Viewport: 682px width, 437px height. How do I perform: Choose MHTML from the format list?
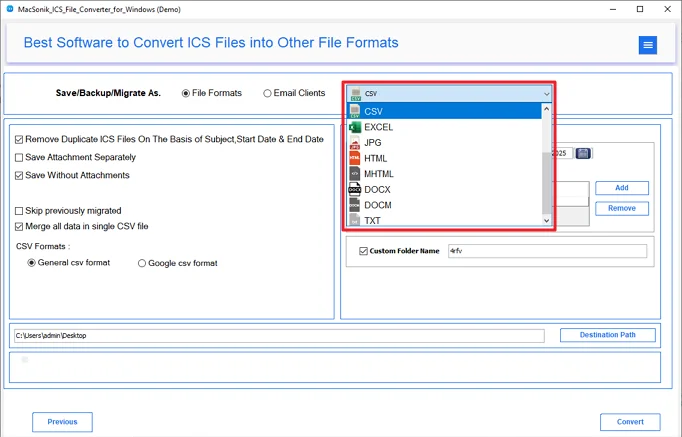pos(444,174)
